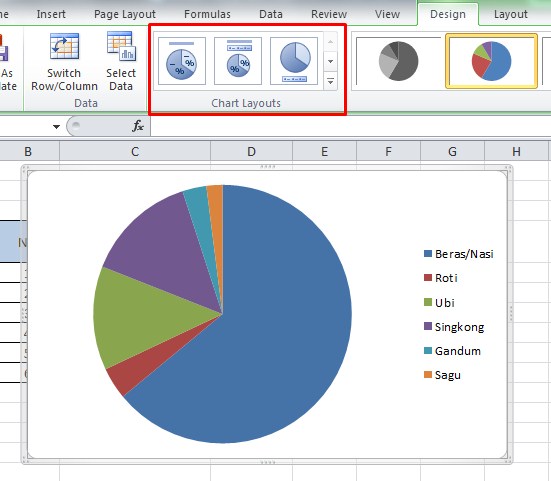Click the Switch Row/Column icon
The image size is (551, 481).
point(64,46)
